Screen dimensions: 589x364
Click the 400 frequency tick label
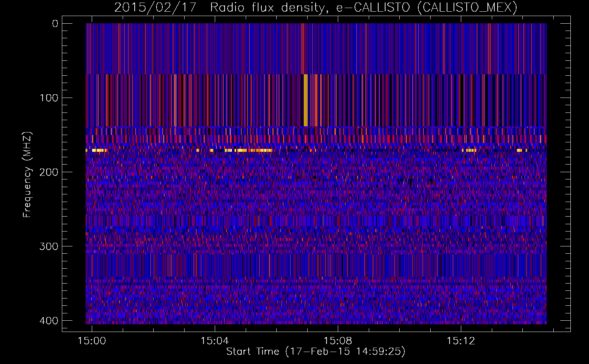pyautogui.click(x=49, y=321)
